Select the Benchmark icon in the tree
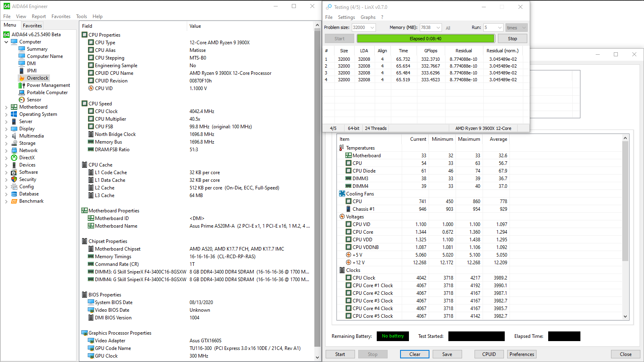Screen dimensions: 644x362 (14, 201)
